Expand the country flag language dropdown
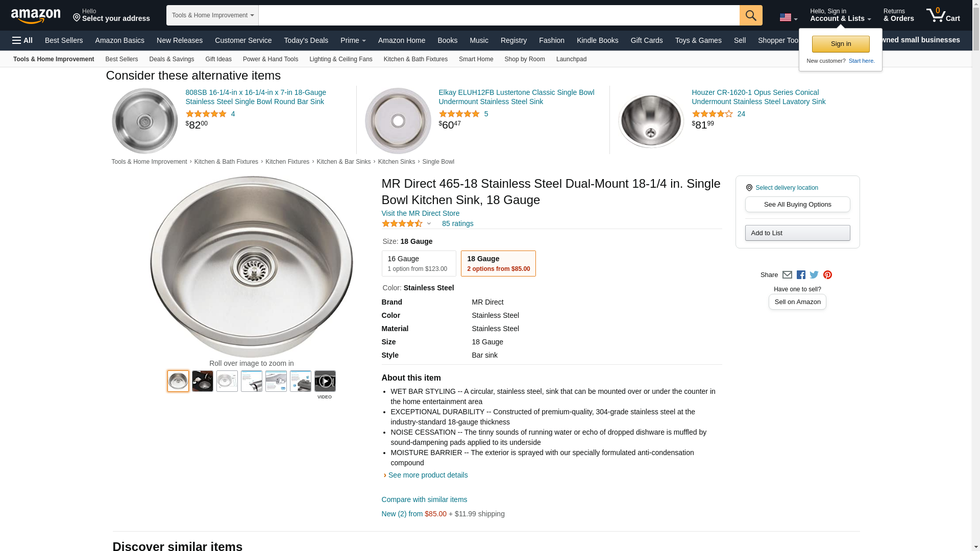980x551 pixels. tap(788, 18)
